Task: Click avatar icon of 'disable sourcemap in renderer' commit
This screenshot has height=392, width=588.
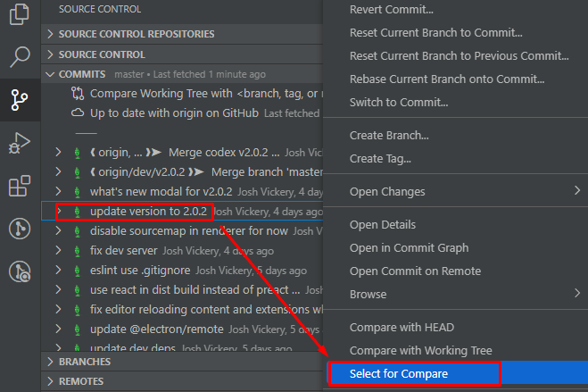Action: point(78,231)
